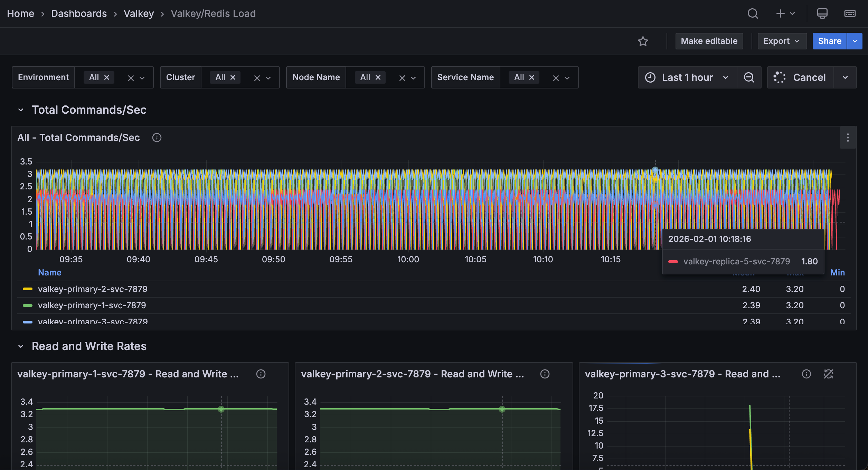The width and height of the screenshot is (868, 470).
Task: Open the Node Name filter dropdown
Action: click(x=414, y=77)
